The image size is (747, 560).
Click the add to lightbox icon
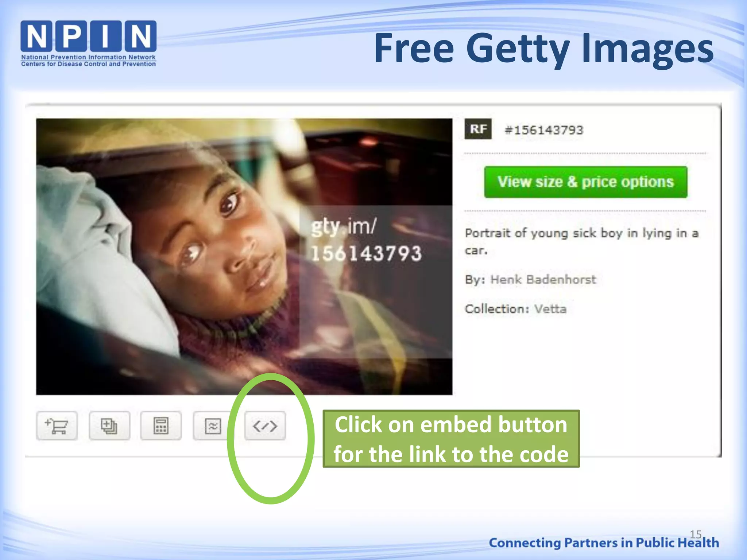point(109,426)
